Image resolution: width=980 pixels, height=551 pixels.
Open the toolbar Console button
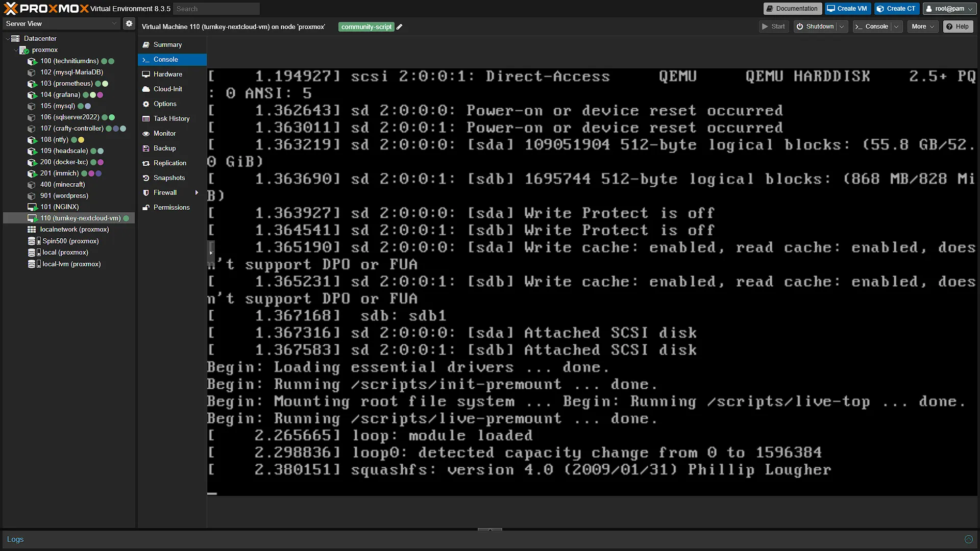872,27
